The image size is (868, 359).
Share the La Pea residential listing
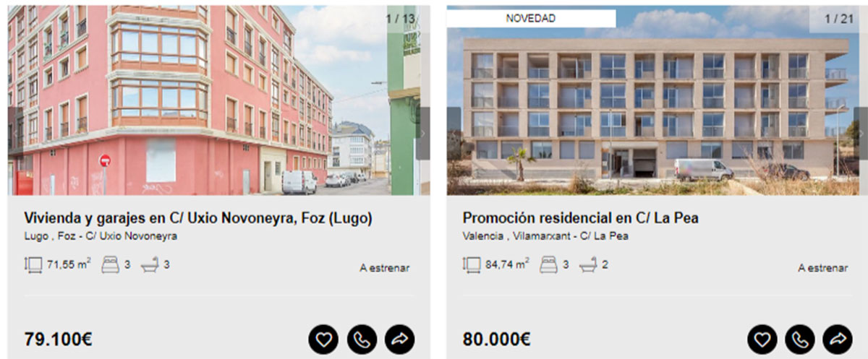tap(838, 339)
